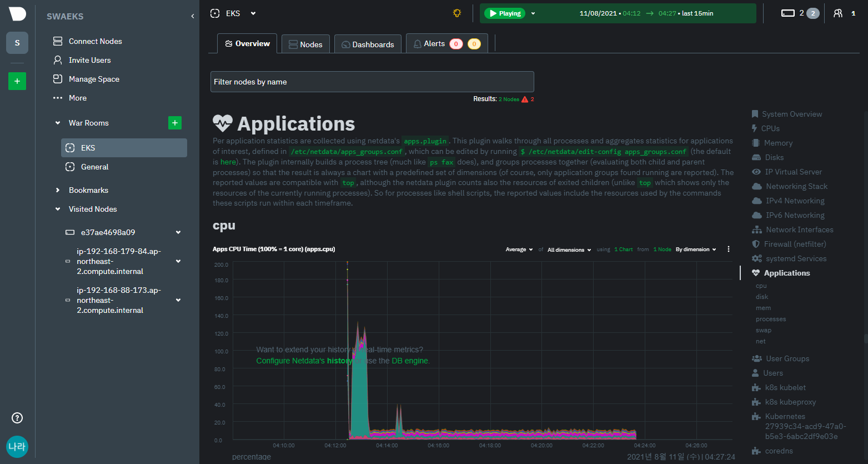This screenshot has height=464, width=868.
Task: Collapse the Visited Nodes section
Action: click(58, 209)
